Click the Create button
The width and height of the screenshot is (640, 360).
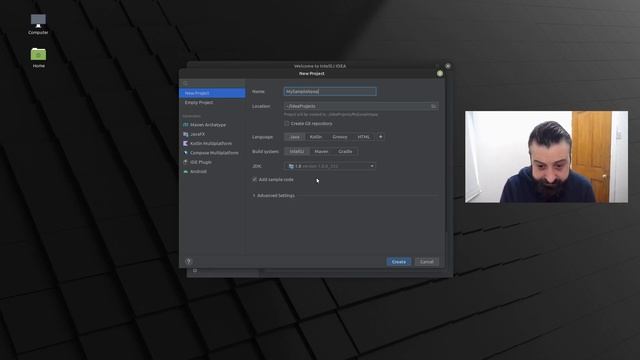click(398, 262)
